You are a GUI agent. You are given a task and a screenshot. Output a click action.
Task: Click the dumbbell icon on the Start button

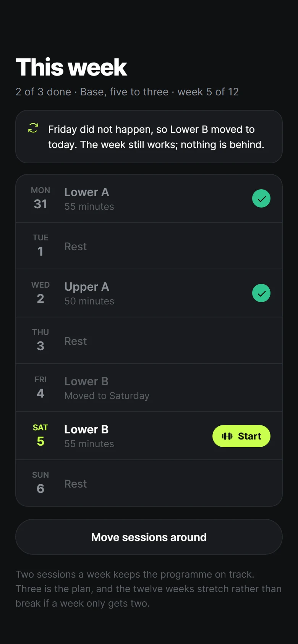pyautogui.click(x=227, y=436)
